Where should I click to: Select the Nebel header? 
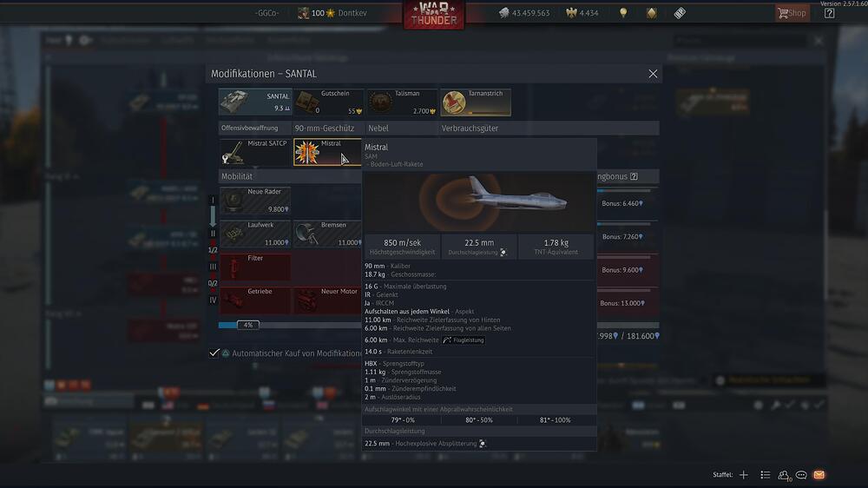click(x=378, y=128)
